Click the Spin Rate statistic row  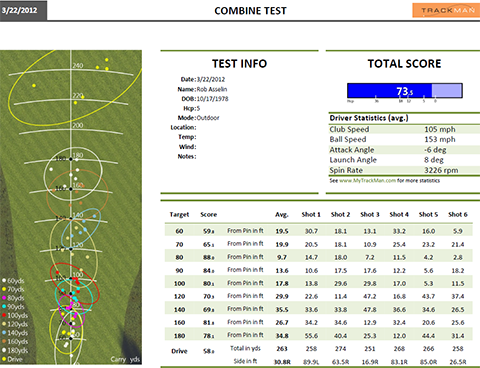tap(404, 170)
